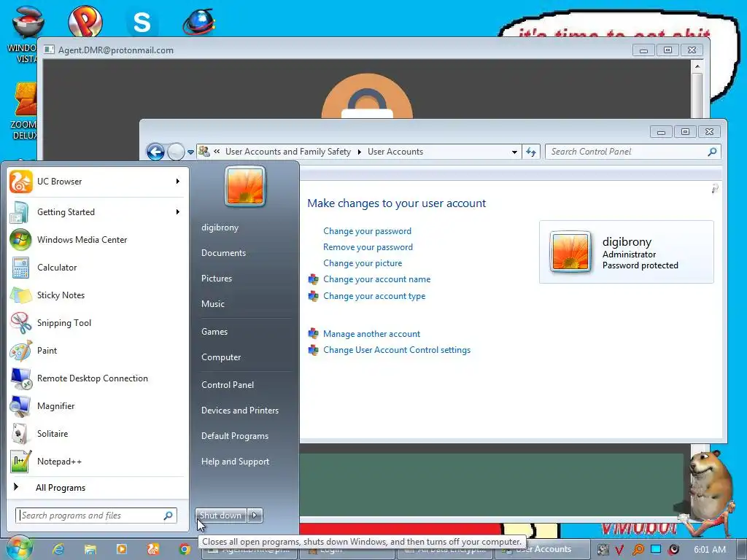Click Manage another account link

click(x=371, y=334)
